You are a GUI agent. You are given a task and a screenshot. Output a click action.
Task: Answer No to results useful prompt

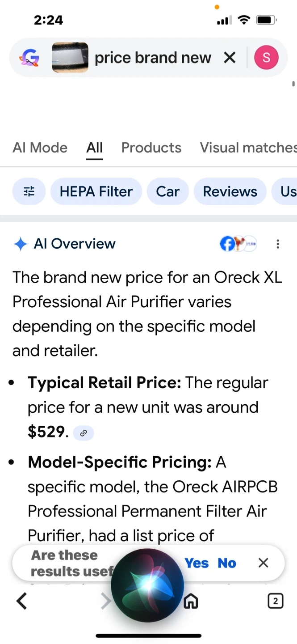point(227,563)
